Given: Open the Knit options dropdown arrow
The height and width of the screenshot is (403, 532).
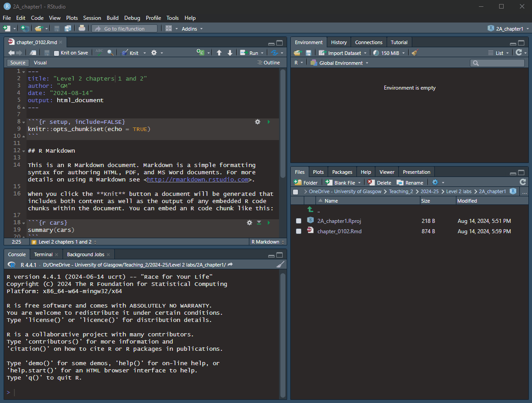Looking at the screenshot, I should click(x=144, y=53).
